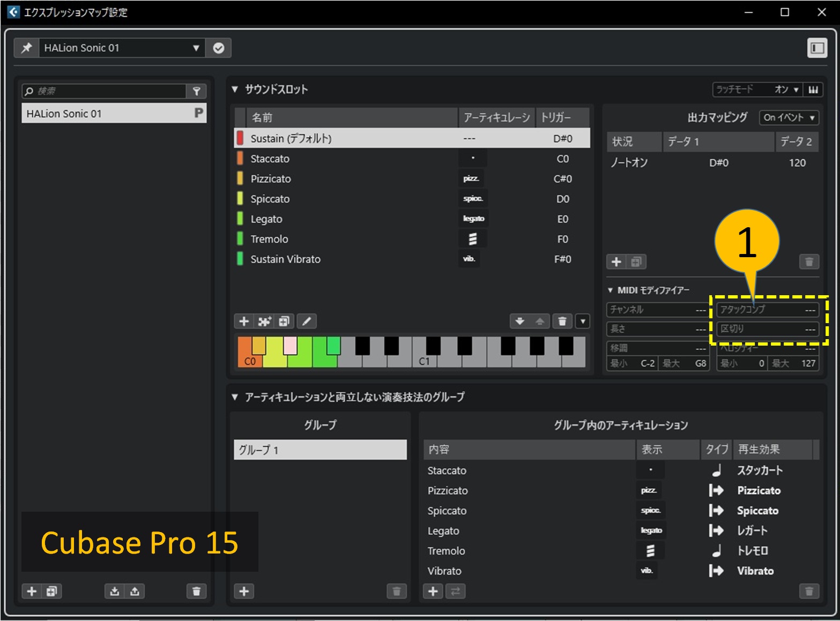This screenshot has width=840, height=621.
Task: Move the selected slot down with the arrow button
Action: coord(519,321)
